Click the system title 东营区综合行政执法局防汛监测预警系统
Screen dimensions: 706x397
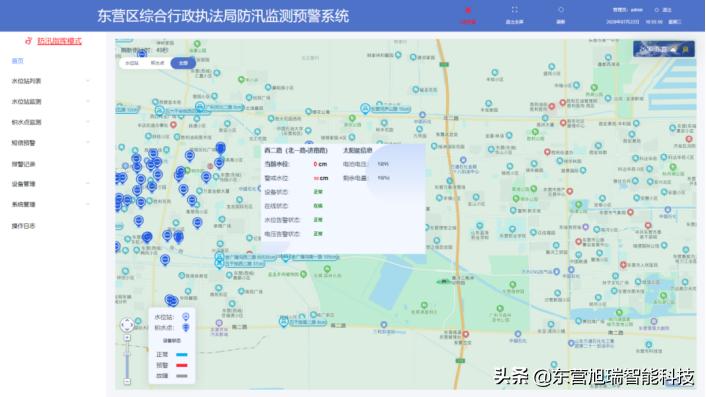click(223, 16)
